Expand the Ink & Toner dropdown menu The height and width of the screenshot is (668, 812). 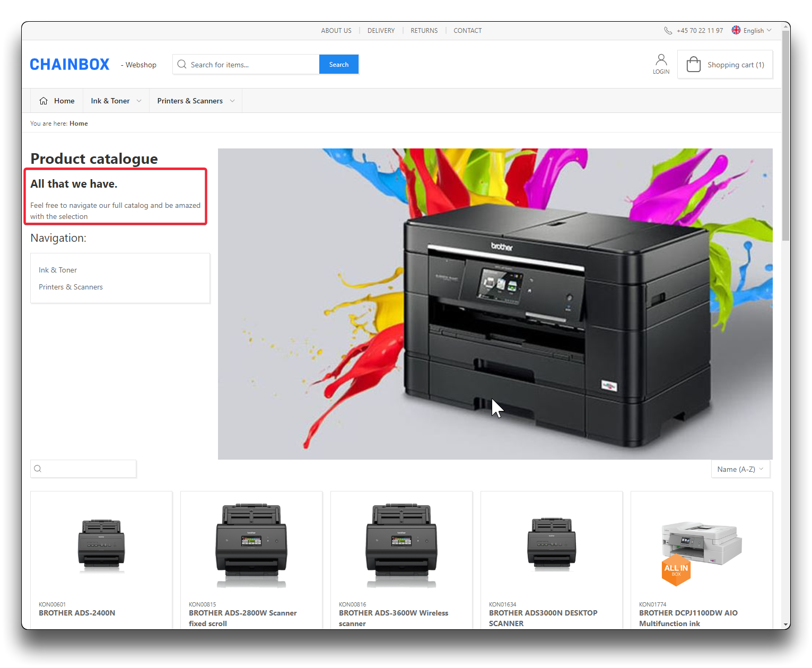click(x=116, y=101)
